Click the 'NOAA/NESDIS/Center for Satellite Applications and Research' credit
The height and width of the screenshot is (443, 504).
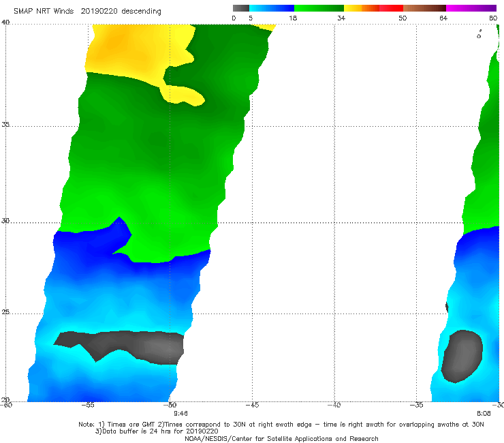[x=281, y=439]
